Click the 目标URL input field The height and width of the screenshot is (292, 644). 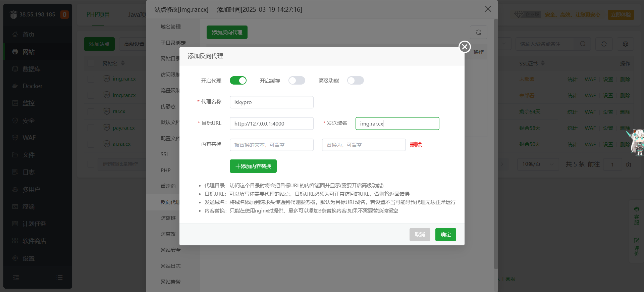pyautogui.click(x=271, y=124)
